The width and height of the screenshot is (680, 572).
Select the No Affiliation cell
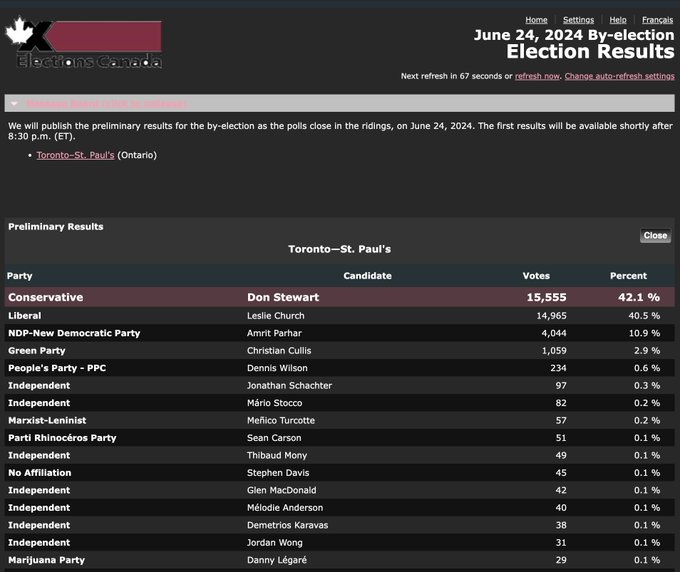point(39,473)
